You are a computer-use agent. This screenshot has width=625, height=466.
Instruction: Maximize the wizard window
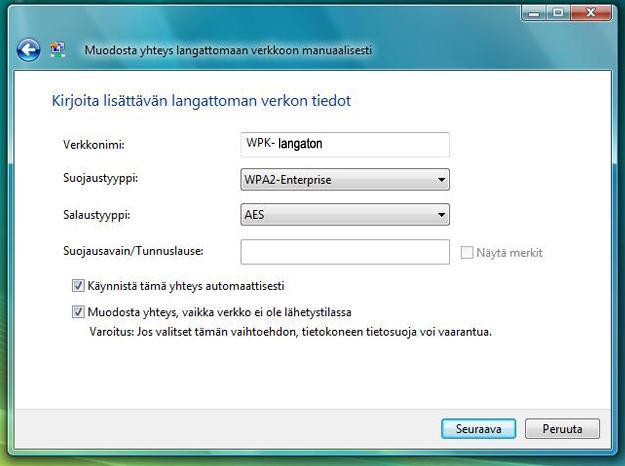(558, 13)
